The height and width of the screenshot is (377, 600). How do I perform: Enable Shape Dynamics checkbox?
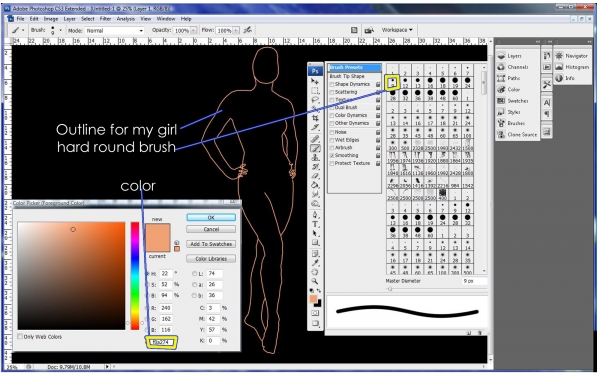(x=332, y=84)
